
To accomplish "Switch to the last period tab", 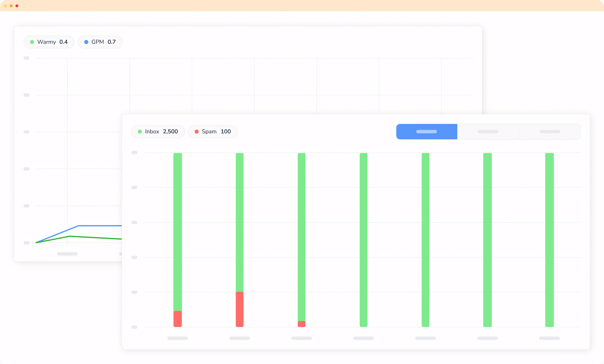I will pyautogui.click(x=550, y=132).
